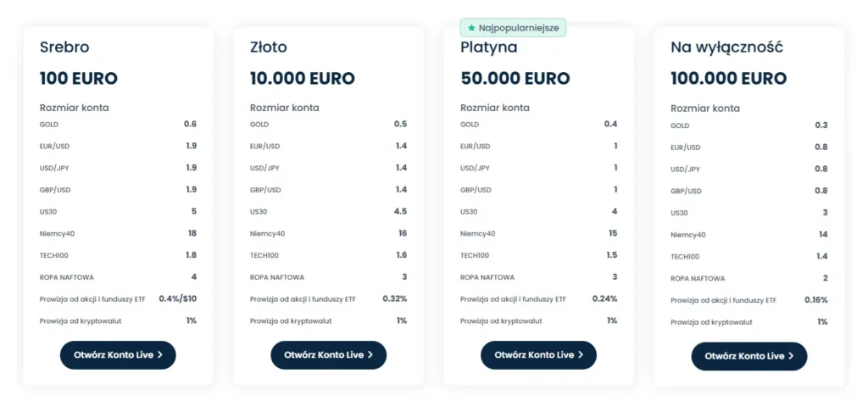This screenshot has width=868, height=401.
Task: Open a live account for Złoto plan
Action: (328, 355)
